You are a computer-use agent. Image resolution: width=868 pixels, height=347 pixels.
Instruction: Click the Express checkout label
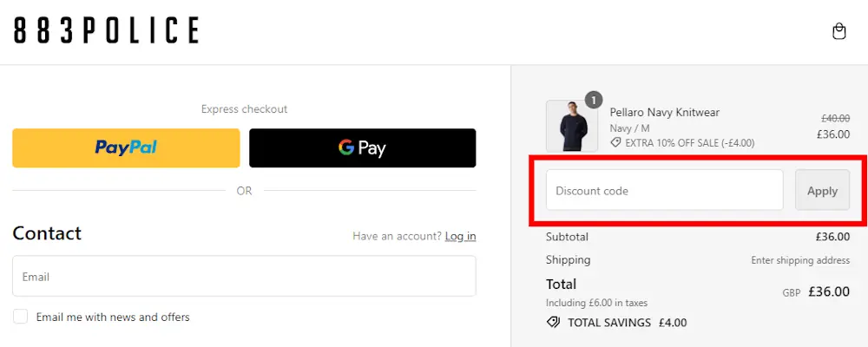tap(244, 109)
